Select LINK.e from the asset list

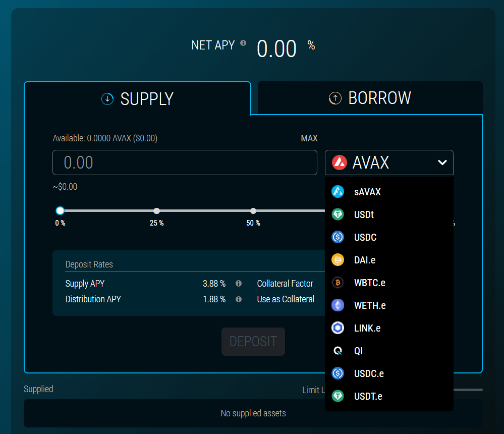click(x=389, y=328)
